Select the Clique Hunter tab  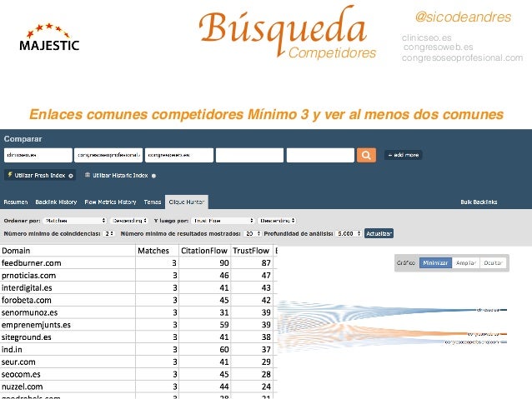coord(187,202)
